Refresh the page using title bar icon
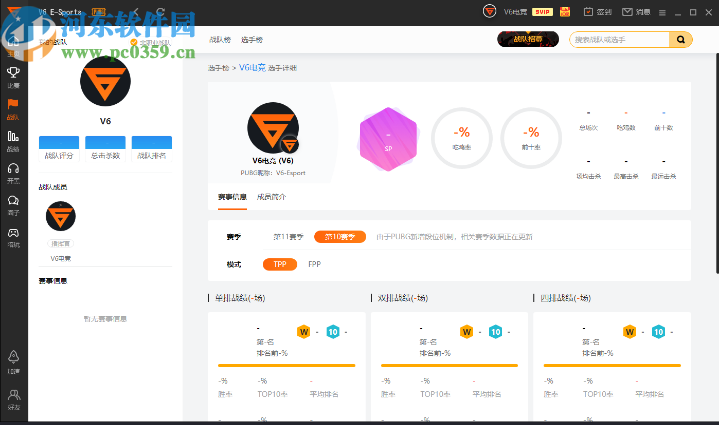 [x=160, y=12]
